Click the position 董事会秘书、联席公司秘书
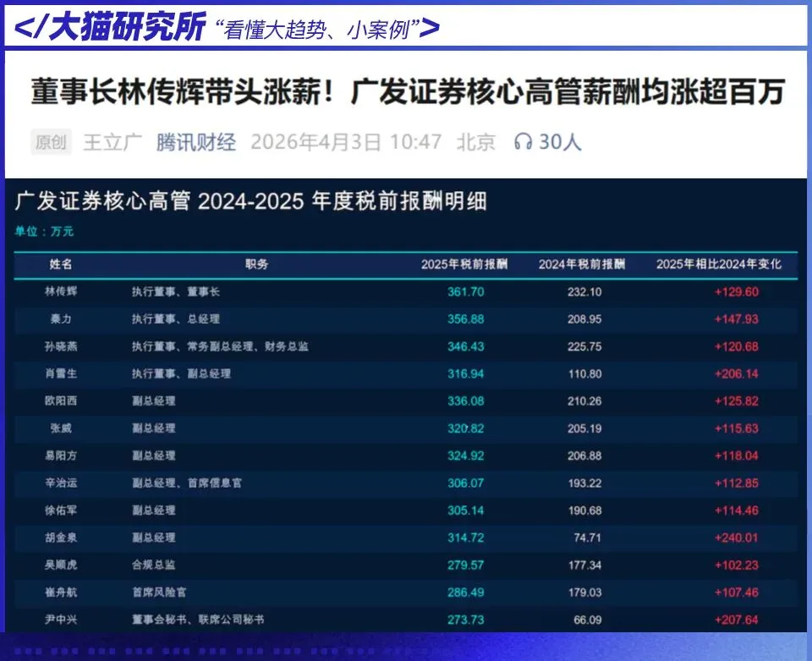The width and height of the screenshot is (812, 661). (198, 620)
